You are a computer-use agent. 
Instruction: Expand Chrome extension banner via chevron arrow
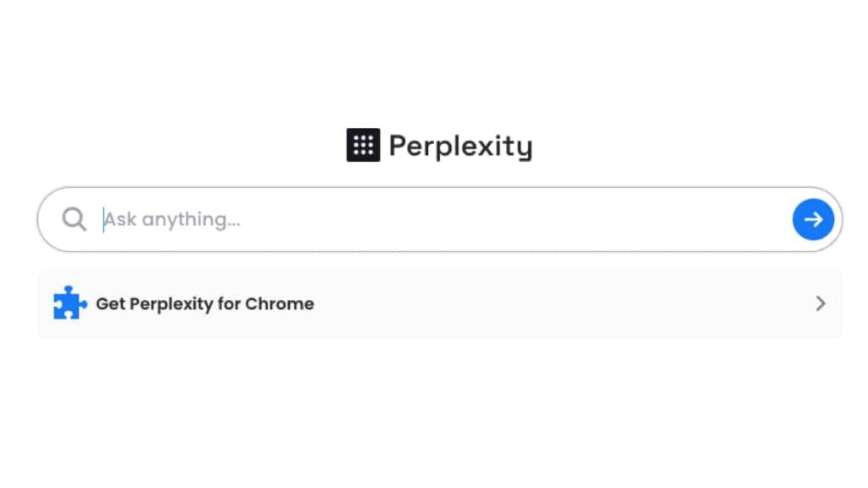click(821, 303)
